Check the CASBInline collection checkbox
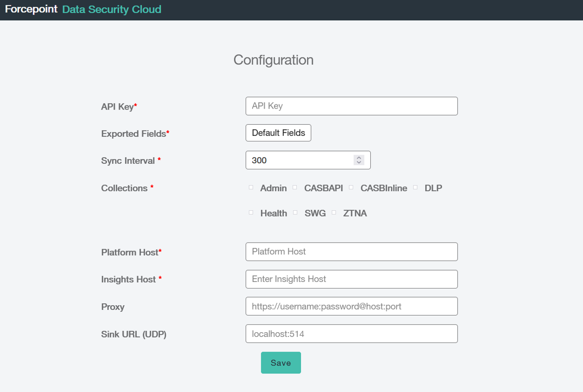This screenshot has height=392, width=583. pos(351,187)
